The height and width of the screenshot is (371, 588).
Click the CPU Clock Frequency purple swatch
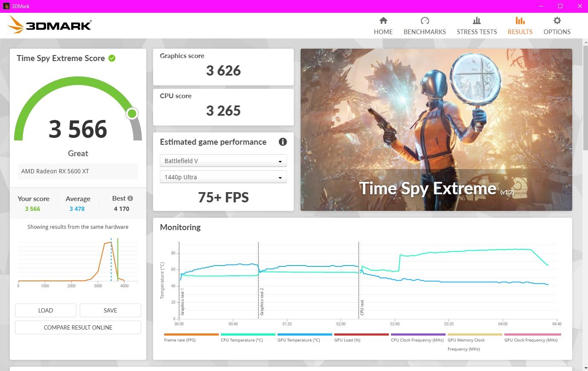point(418,335)
